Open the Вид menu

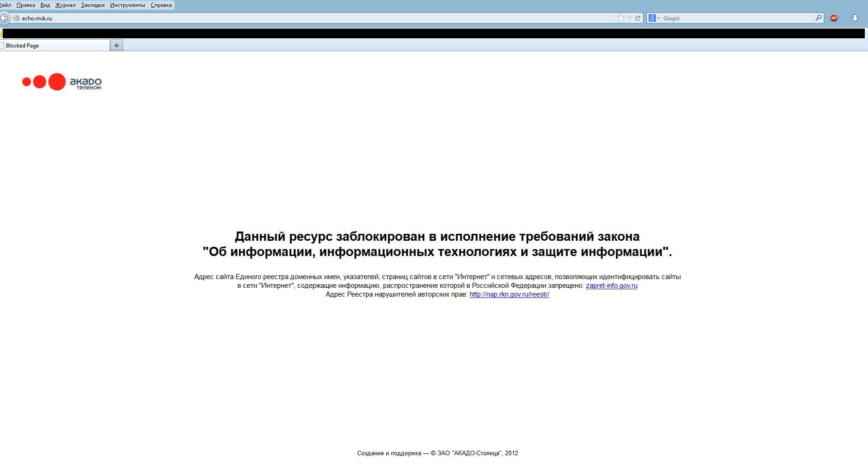pyautogui.click(x=45, y=5)
